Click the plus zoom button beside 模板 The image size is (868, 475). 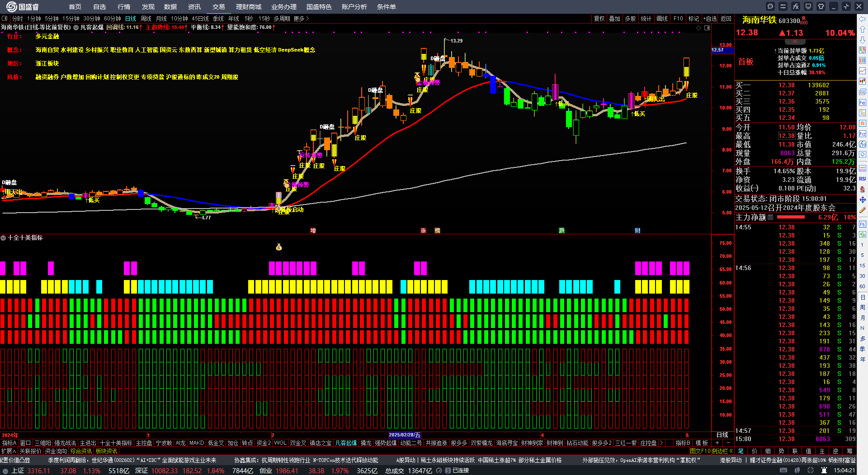point(717,443)
